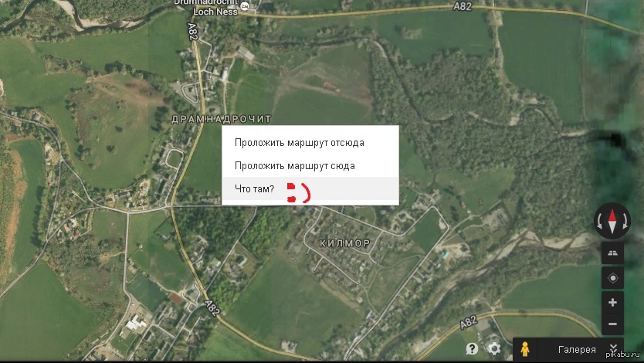This screenshot has width=644, height=363.
Task: Click the hotel icon near Loch Ness label
Action: click(x=245, y=5)
